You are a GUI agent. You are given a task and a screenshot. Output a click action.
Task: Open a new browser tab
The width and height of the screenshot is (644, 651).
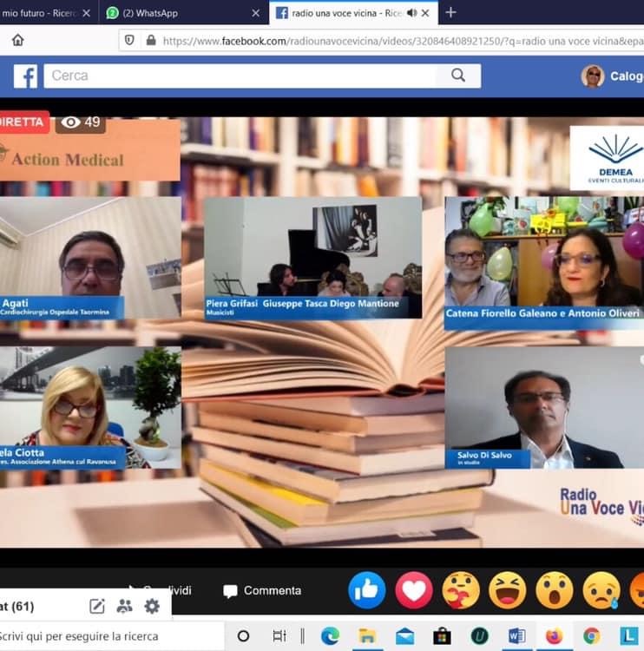[x=450, y=13]
